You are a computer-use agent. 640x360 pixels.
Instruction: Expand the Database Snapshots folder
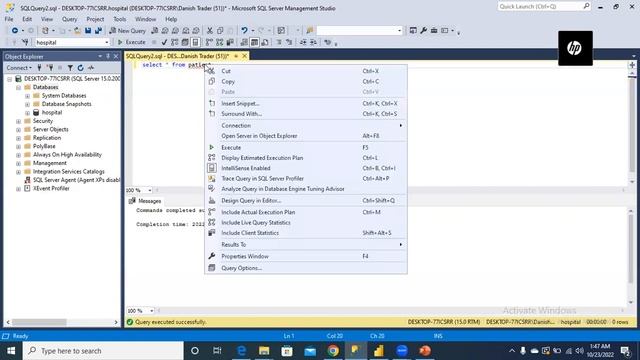click(x=27, y=104)
